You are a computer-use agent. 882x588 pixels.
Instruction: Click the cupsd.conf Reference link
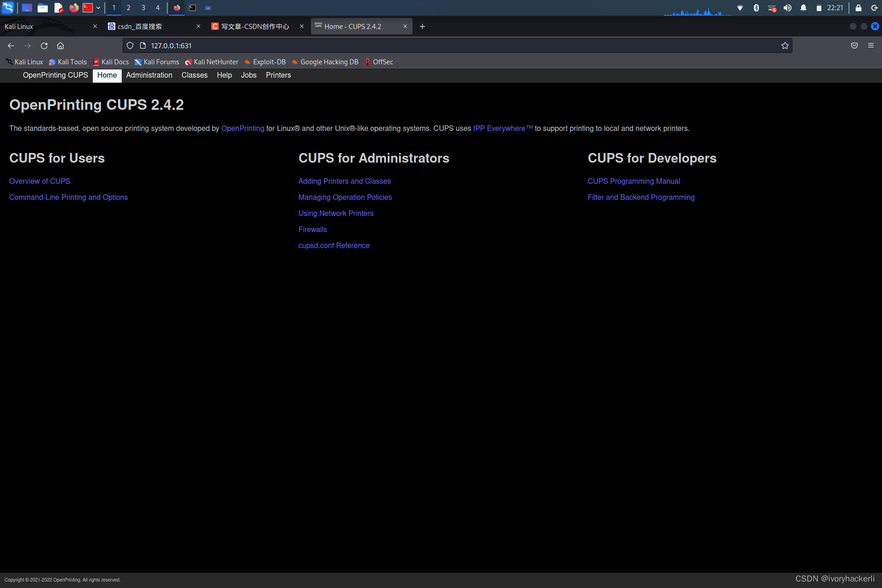tap(334, 245)
